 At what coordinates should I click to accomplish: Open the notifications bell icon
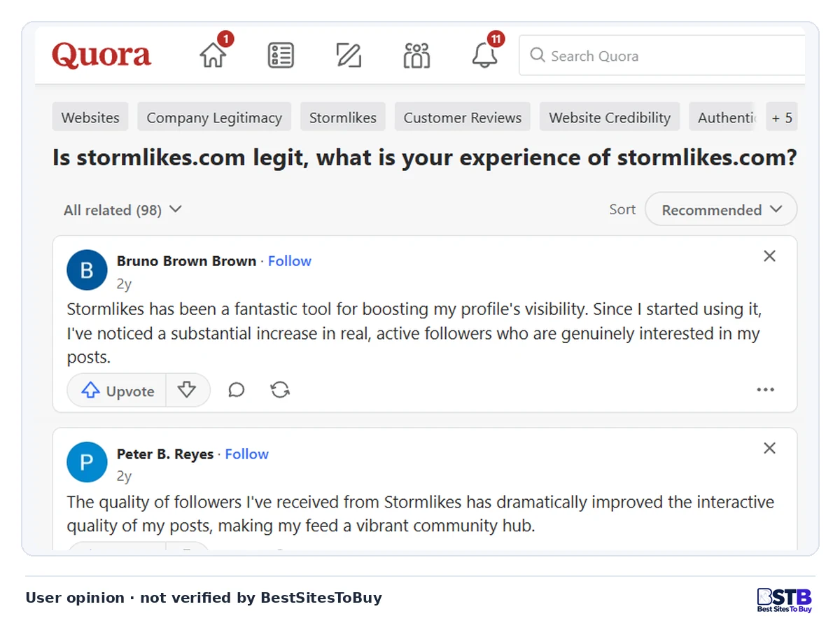pyautogui.click(x=484, y=55)
